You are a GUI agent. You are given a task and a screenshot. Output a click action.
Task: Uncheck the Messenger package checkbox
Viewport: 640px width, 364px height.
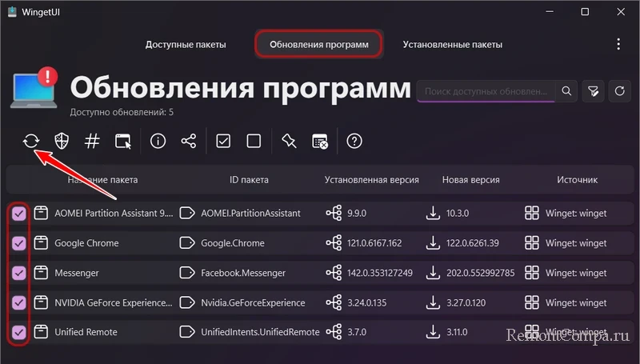[18, 273]
